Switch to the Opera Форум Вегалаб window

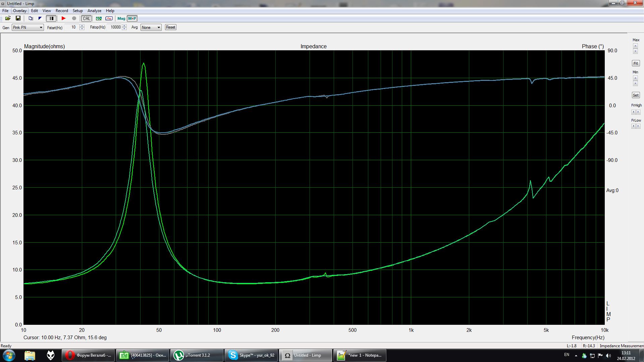pyautogui.click(x=88, y=355)
